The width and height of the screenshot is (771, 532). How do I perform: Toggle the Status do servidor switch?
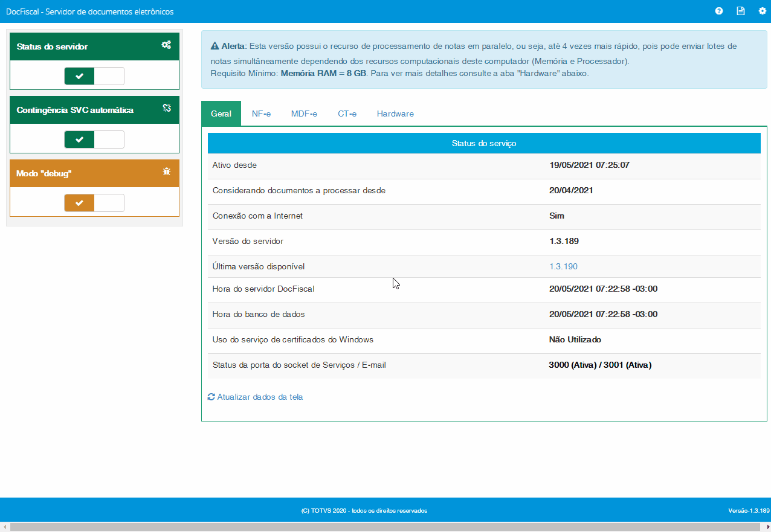pyautogui.click(x=94, y=76)
